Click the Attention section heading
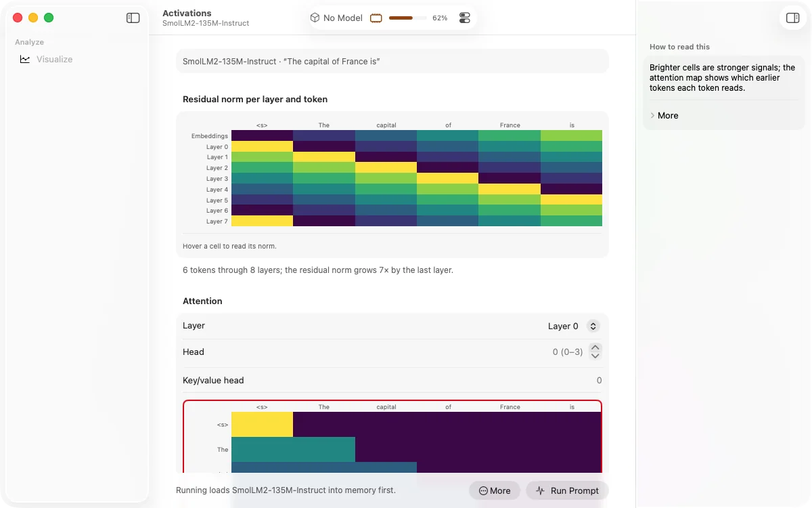This screenshot has height=508, width=812. (x=202, y=301)
